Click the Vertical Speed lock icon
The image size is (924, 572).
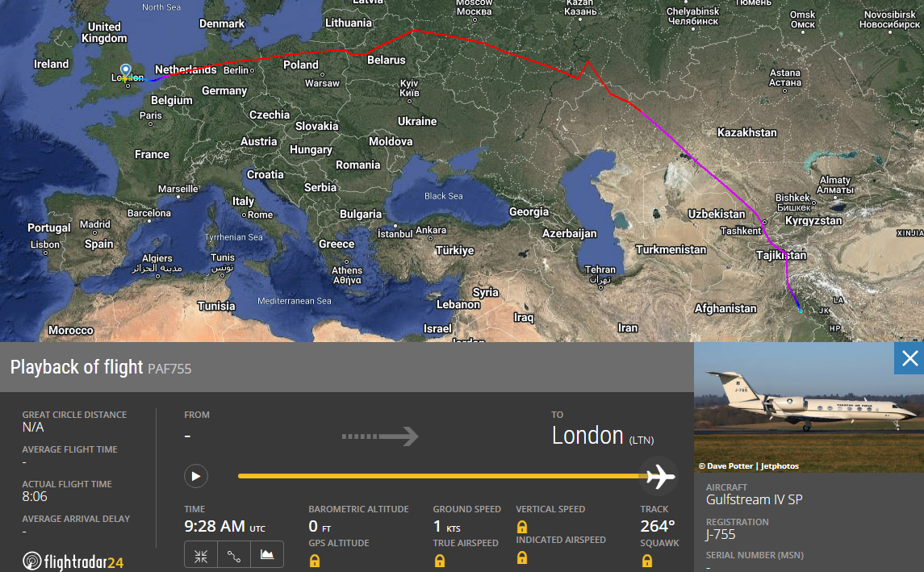[522, 527]
